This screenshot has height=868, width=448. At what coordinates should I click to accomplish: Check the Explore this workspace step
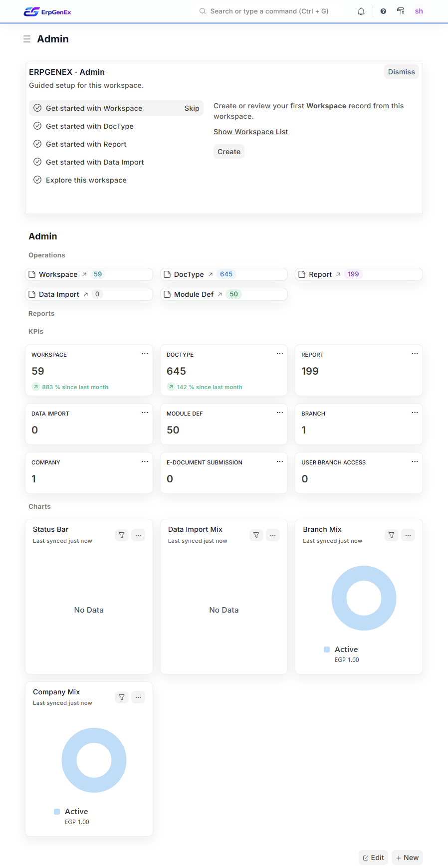(37, 180)
